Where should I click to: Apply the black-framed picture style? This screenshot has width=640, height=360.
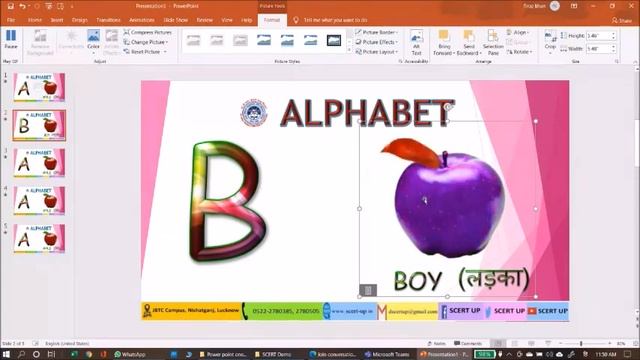coord(334,40)
